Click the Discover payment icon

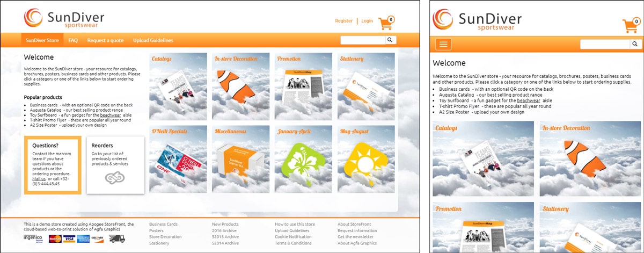pyautogui.click(x=97, y=238)
